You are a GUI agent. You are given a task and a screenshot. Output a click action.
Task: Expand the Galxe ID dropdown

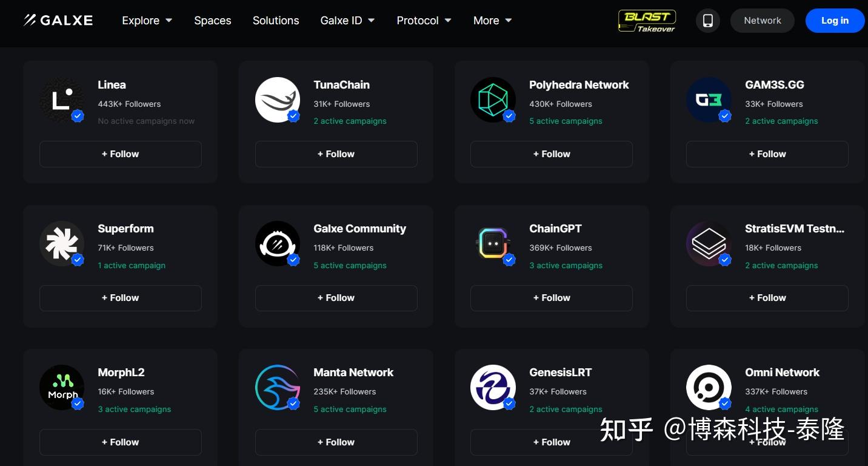347,21
